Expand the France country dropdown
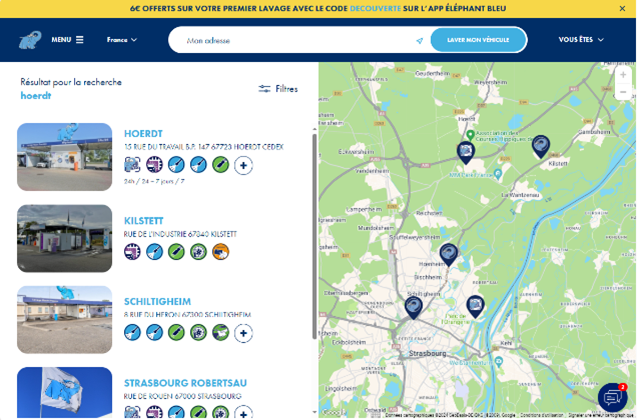 pos(122,40)
